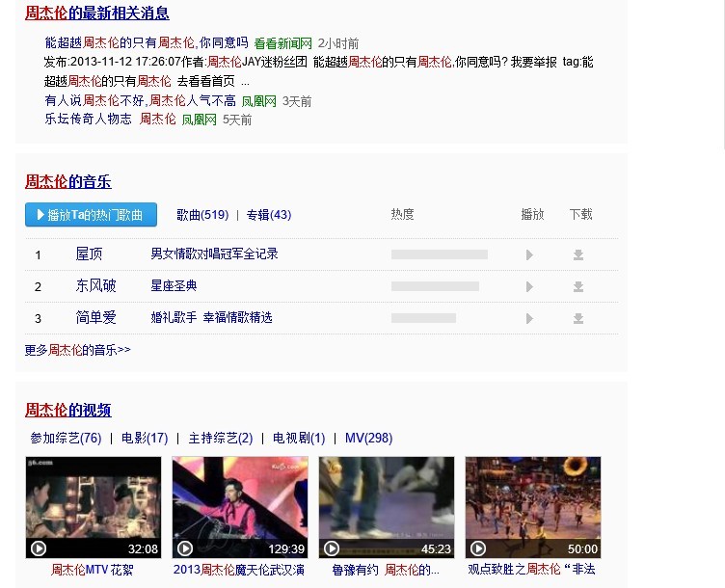725x588 pixels.
Task: Open album 婚礼歌手 幸福情歌精选
Action: click(x=211, y=317)
